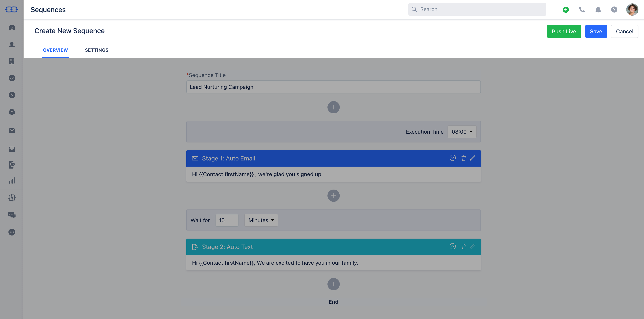Open Email envelope icon in sidebar
Screen dimensions: 644x319
pos(12,131)
